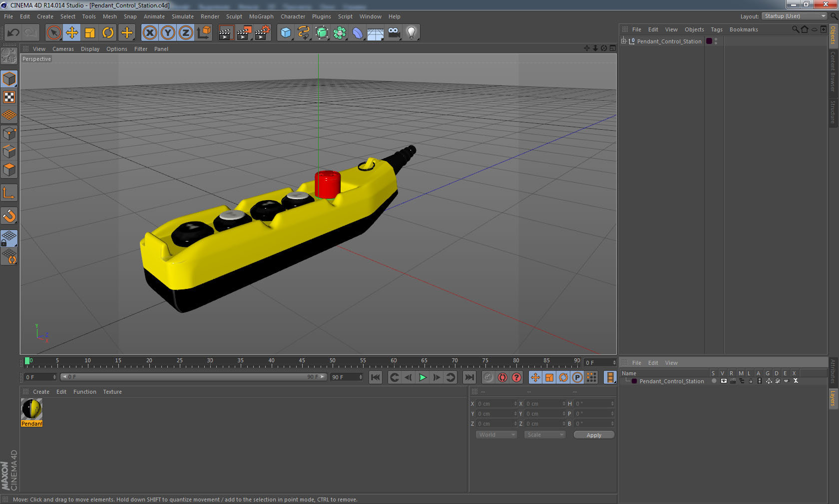Select the Pendant material thumbnail

(x=31, y=413)
